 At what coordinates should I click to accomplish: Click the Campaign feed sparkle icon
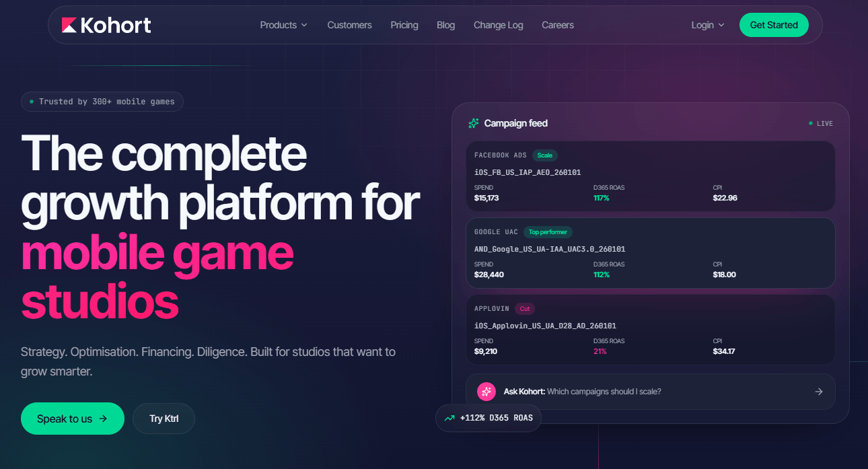click(x=474, y=123)
